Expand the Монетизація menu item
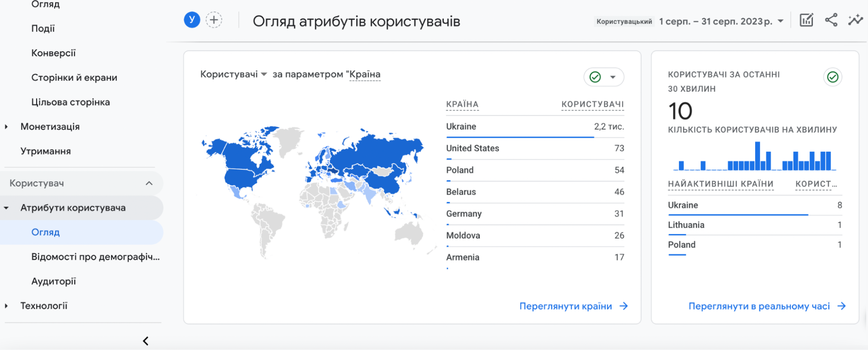Screen dimensions: 868x350 pos(6,127)
